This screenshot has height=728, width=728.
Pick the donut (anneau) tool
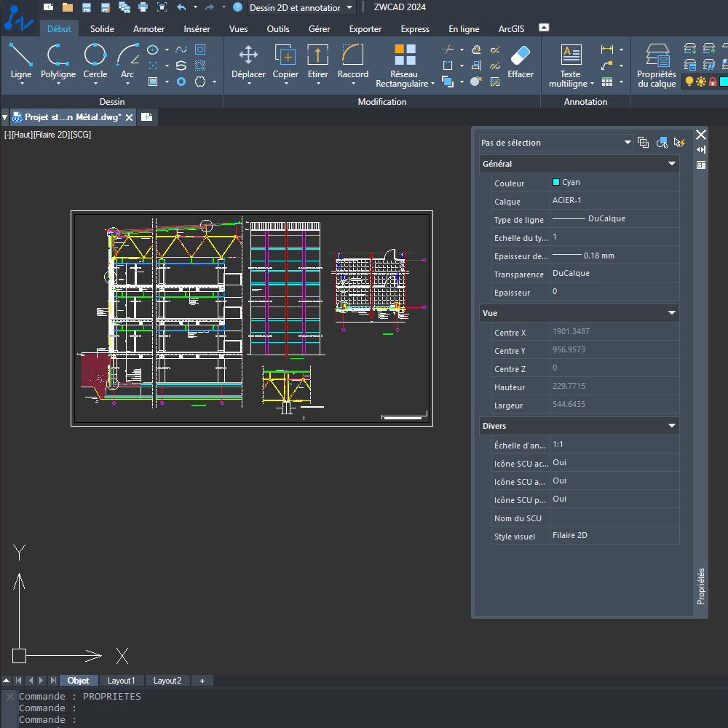coord(181,82)
